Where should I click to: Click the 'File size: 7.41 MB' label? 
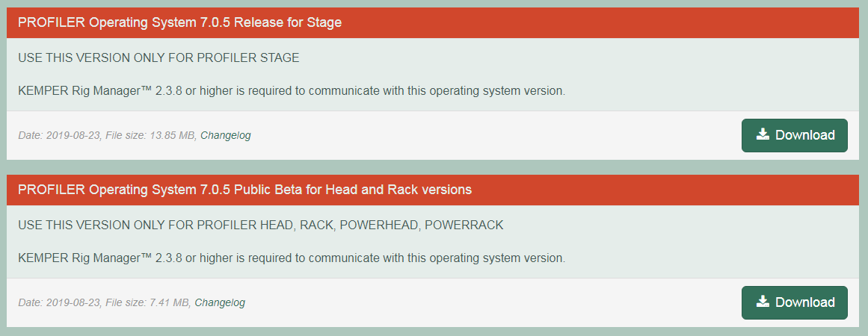point(148,303)
